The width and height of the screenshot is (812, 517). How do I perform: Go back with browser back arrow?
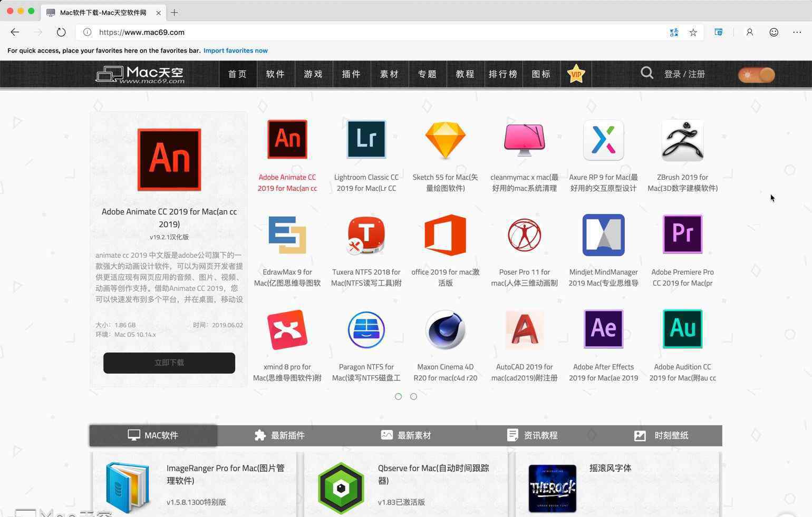(x=15, y=32)
